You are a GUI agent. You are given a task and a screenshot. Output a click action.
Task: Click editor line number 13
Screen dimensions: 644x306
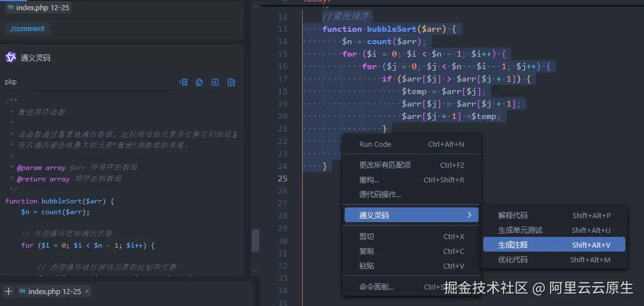[x=282, y=29]
